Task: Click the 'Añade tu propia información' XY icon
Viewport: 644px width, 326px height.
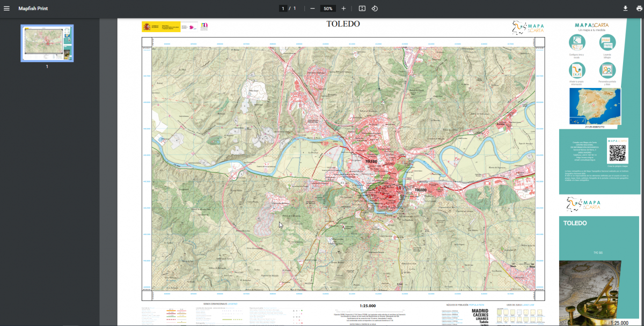Action: (x=576, y=70)
